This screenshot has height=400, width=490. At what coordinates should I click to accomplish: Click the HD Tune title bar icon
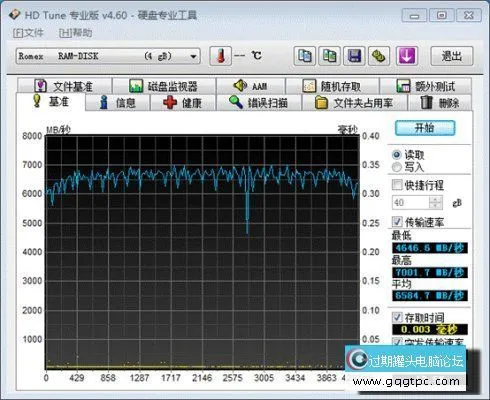(x=14, y=15)
